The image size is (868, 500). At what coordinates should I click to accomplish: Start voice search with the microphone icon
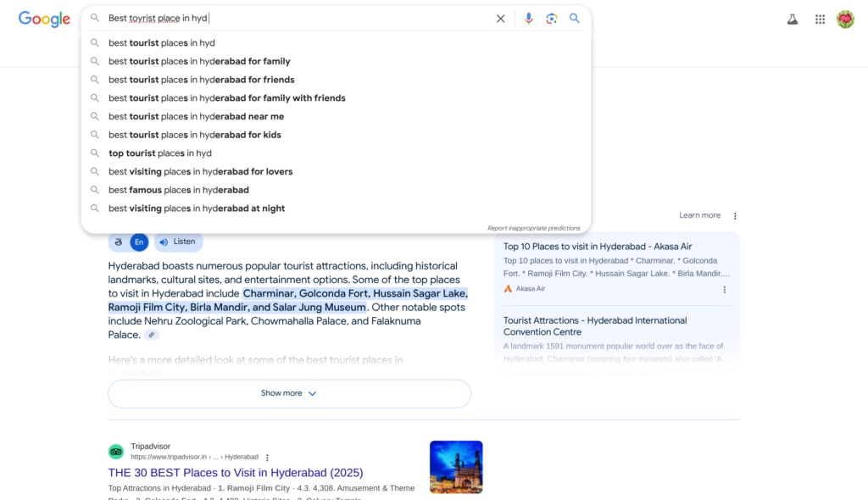[x=529, y=19]
